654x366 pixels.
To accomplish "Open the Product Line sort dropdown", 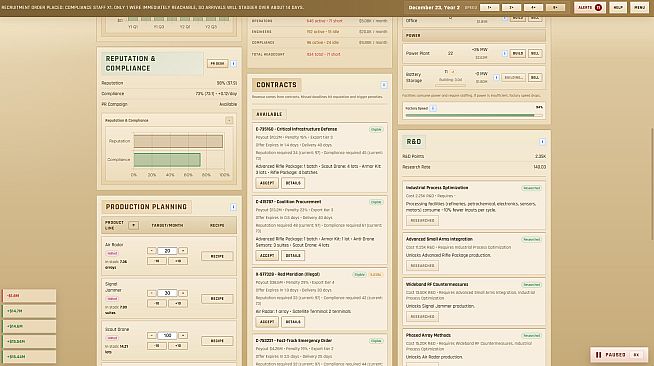I will 133,226.
